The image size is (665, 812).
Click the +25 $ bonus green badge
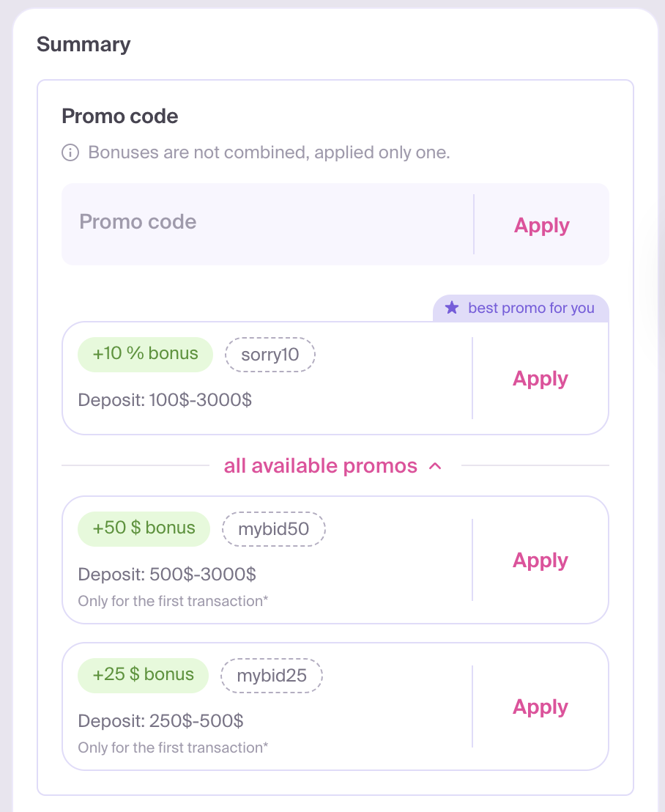pyautogui.click(x=143, y=675)
